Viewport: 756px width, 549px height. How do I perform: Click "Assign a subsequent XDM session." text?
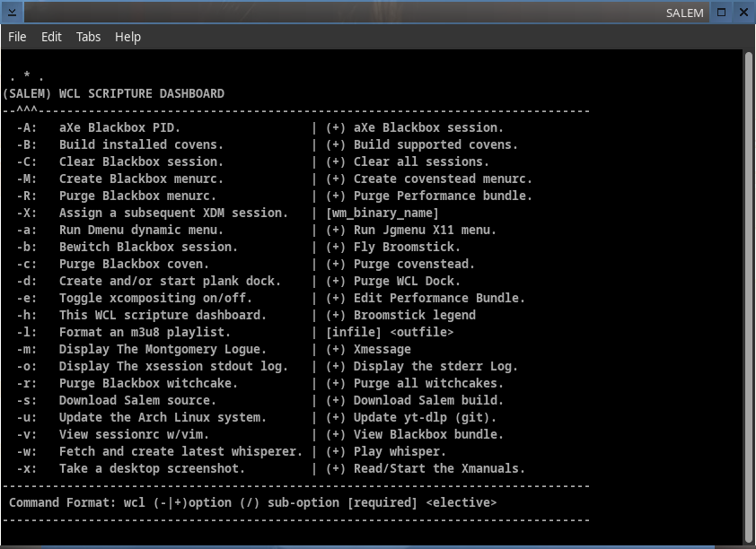tap(173, 213)
